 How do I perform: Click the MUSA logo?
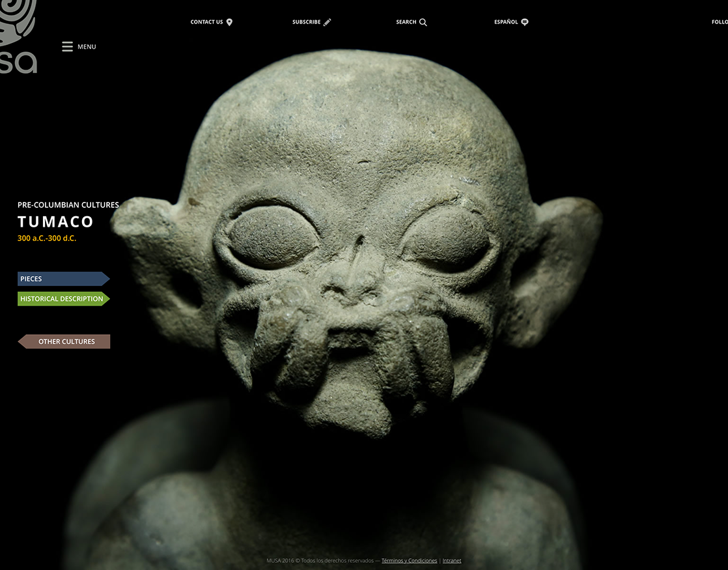click(18, 36)
